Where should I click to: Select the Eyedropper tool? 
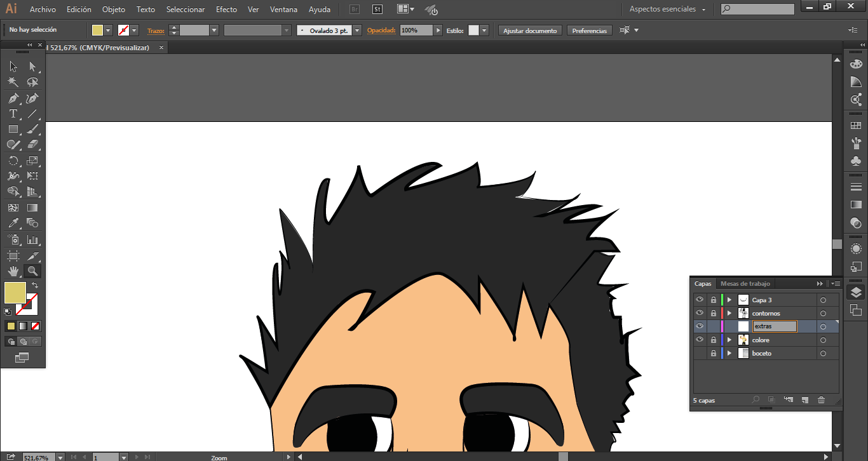(x=13, y=223)
